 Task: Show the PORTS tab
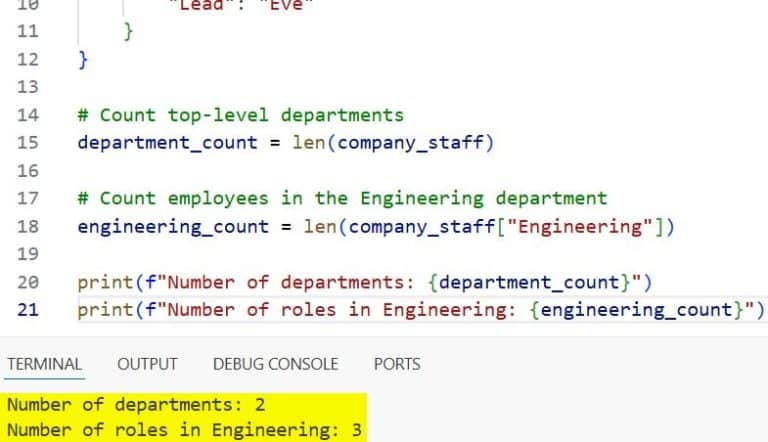click(x=397, y=364)
